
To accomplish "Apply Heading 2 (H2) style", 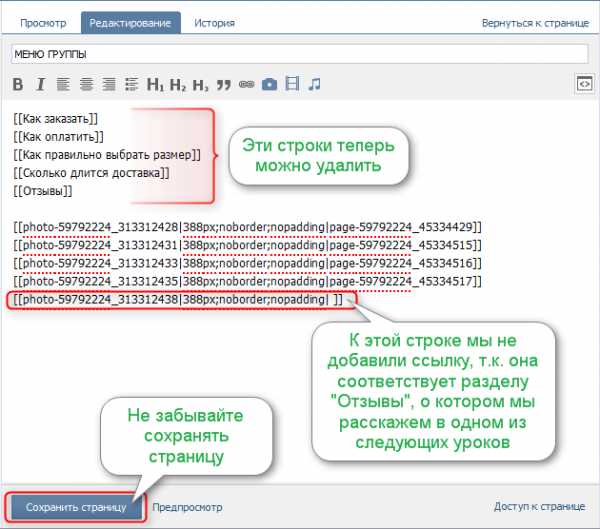I will click(x=178, y=84).
